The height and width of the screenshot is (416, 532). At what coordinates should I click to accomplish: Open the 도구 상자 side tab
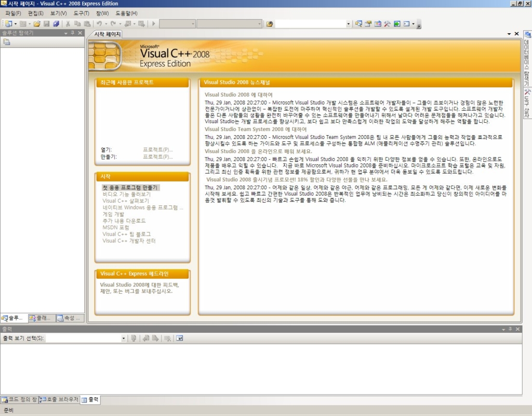pos(527,103)
